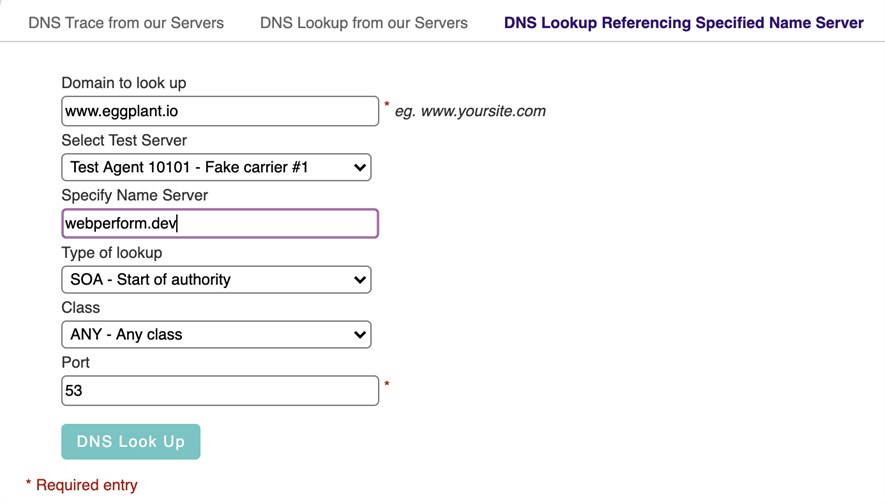885x503 pixels.
Task: Click the Port field containing 53
Action: (x=220, y=391)
